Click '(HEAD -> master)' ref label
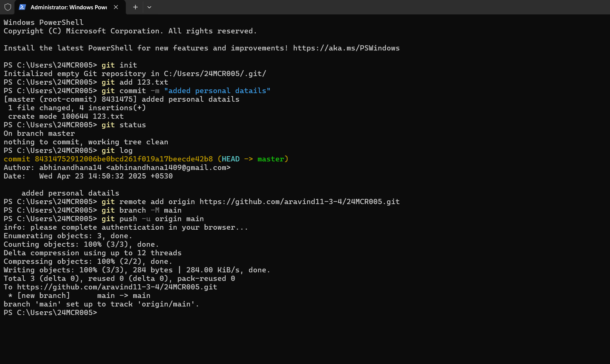 (253, 159)
